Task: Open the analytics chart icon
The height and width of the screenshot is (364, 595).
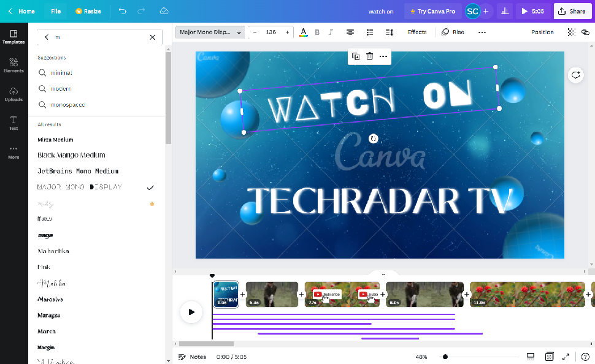Action: 505,12
